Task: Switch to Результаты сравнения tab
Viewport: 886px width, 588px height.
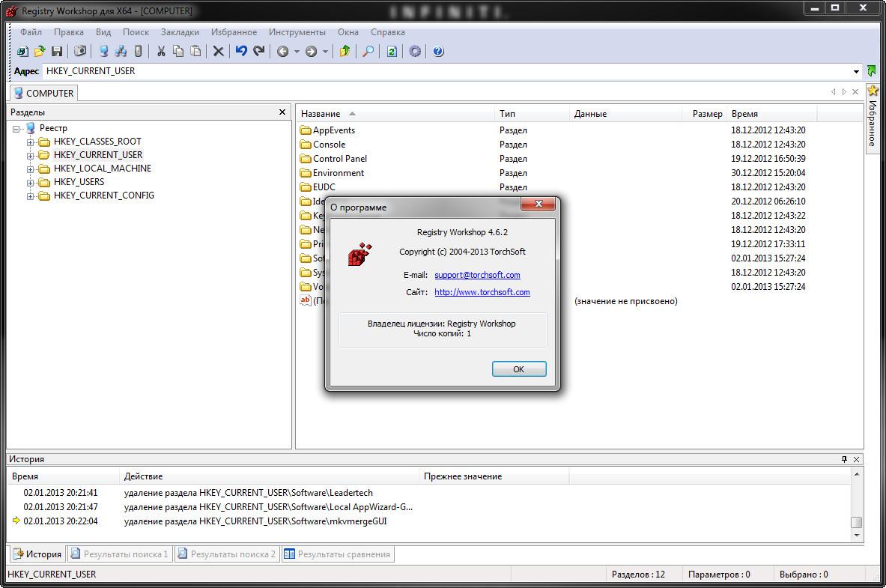Action: 337,554
